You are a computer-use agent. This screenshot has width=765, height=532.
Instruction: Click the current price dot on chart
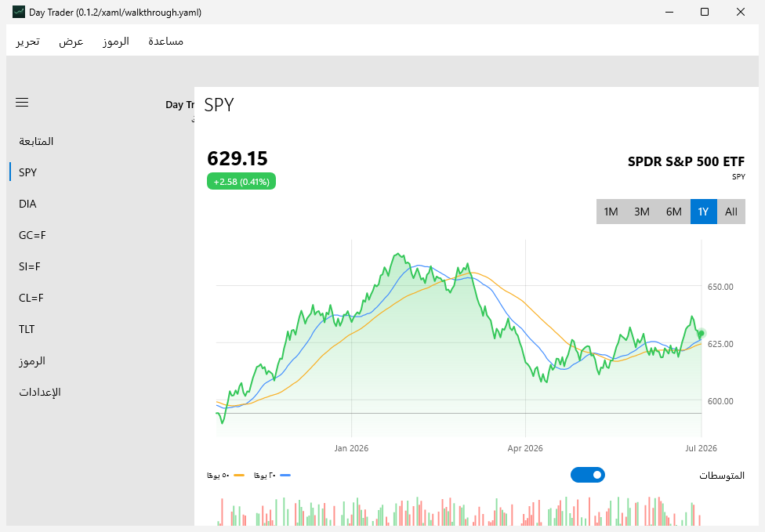[701, 334]
